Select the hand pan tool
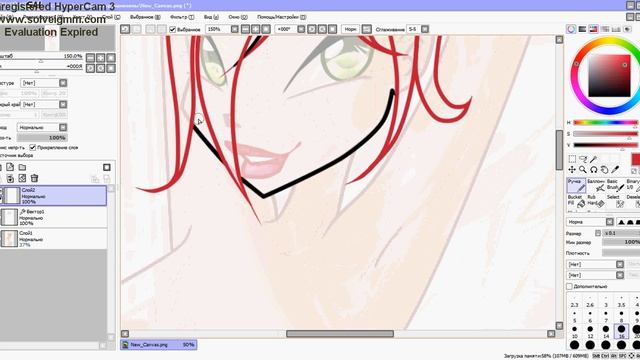The height and width of the screenshot is (360, 640). (x=604, y=169)
